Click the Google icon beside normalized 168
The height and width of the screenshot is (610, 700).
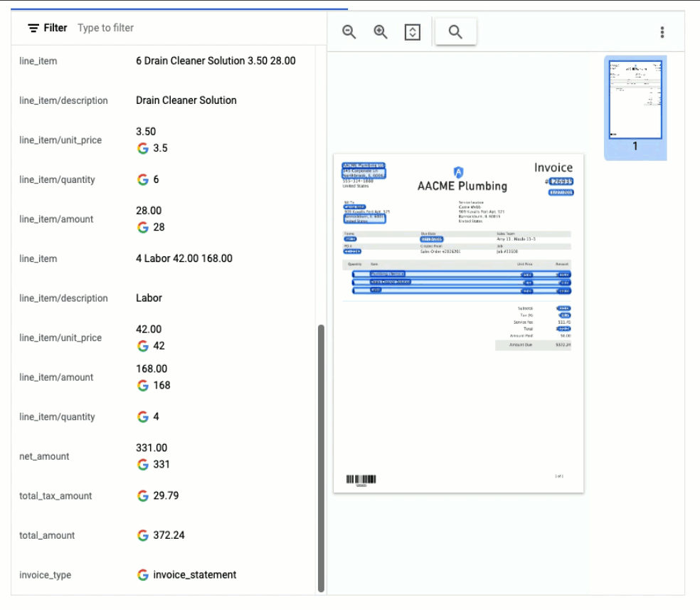pyautogui.click(x=143, y=385)
